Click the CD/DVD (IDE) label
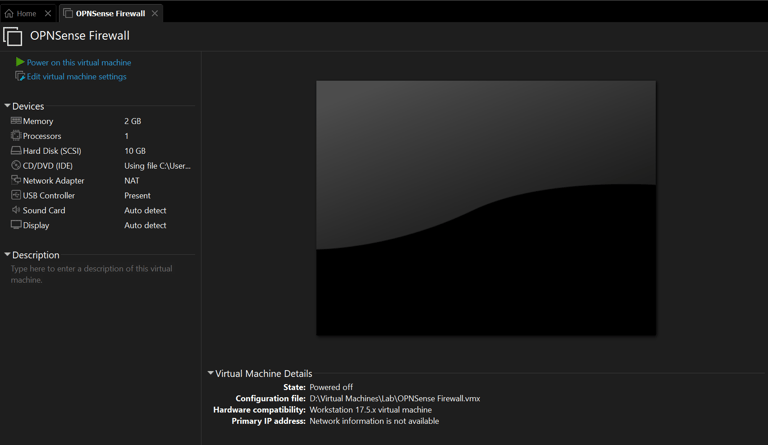768x445 pixels. (x=48, y=166)
